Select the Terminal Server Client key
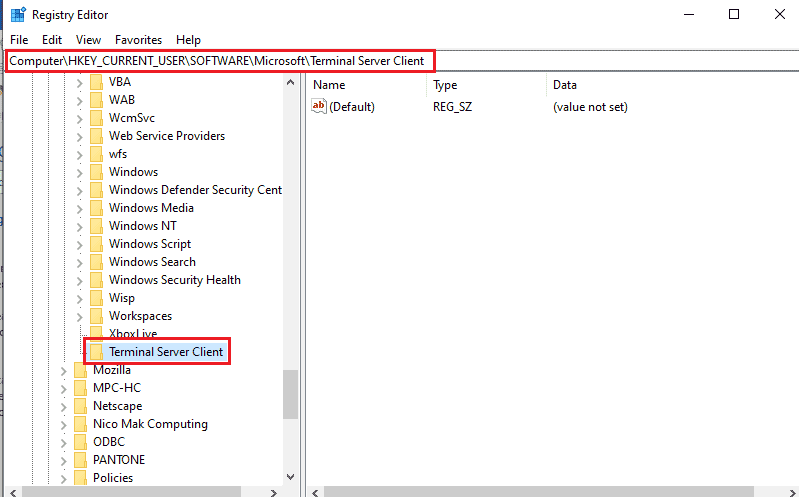The height and width of the screenshot is (497, 799). click(x=166, y=352)
